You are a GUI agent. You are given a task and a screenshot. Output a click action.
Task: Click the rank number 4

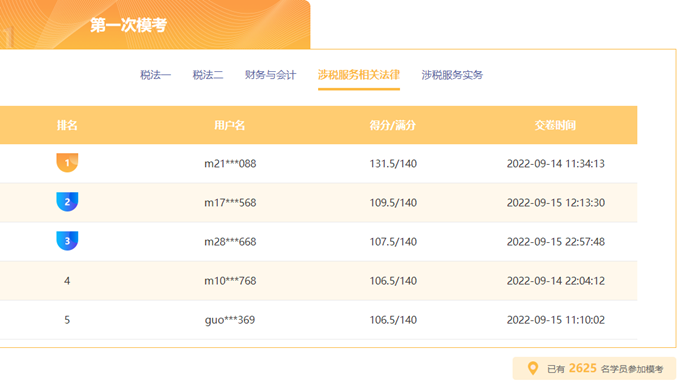[x=67, y=281]
